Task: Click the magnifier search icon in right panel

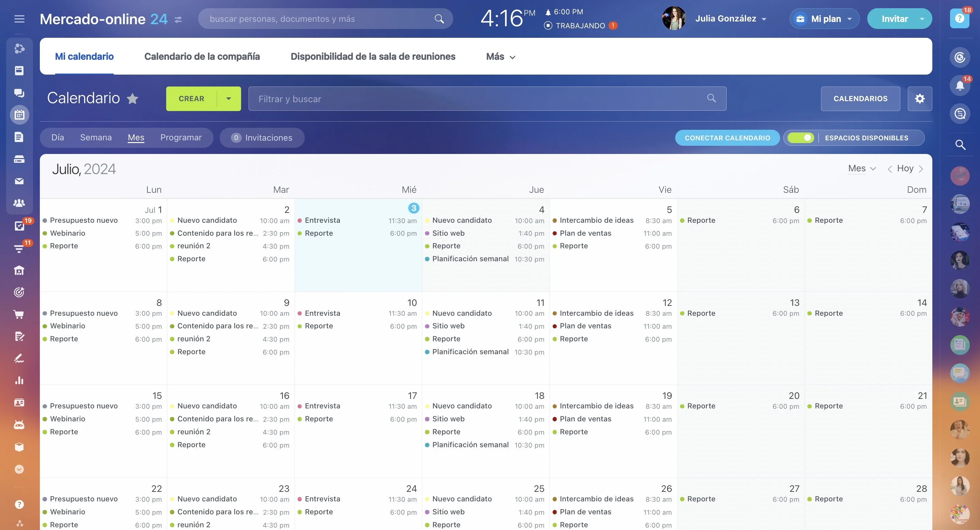Action: pyautogui.click(x=960, y=144)
